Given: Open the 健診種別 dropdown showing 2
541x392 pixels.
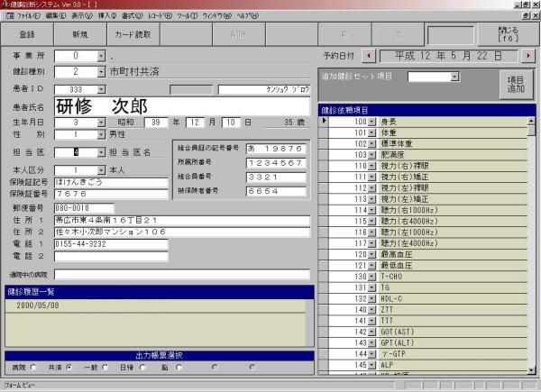Looking at the screenshot, I should click(101, 72).
